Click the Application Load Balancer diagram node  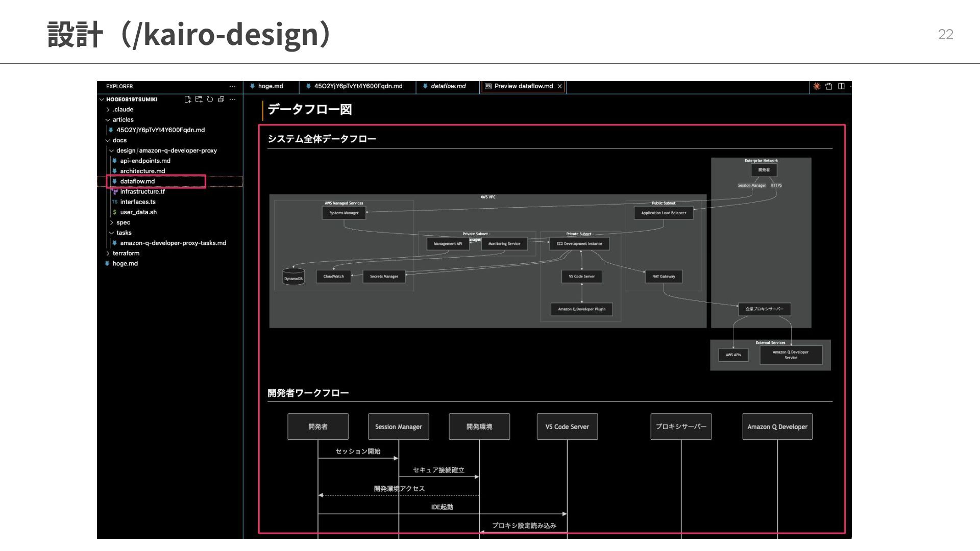[x=664, y=213]
